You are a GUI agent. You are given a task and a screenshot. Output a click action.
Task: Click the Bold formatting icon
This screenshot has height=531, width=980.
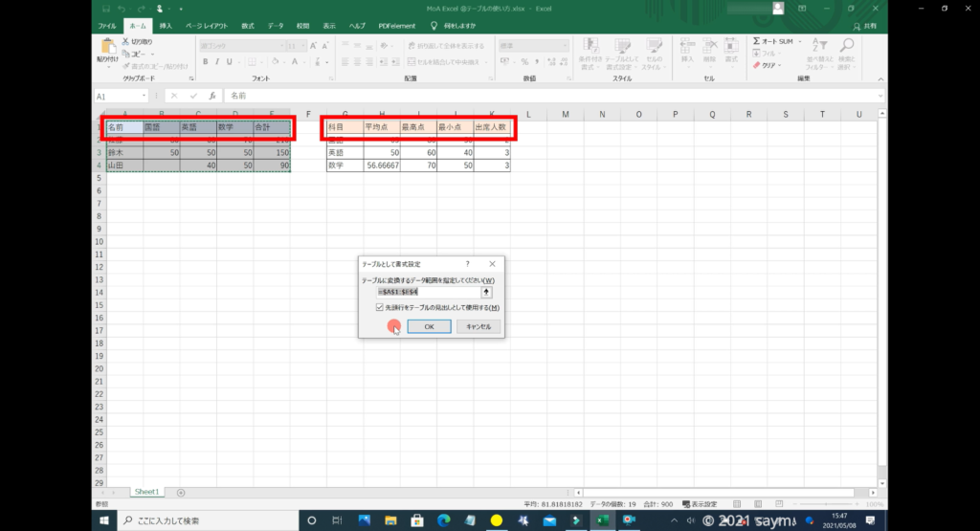pos(205,61)
